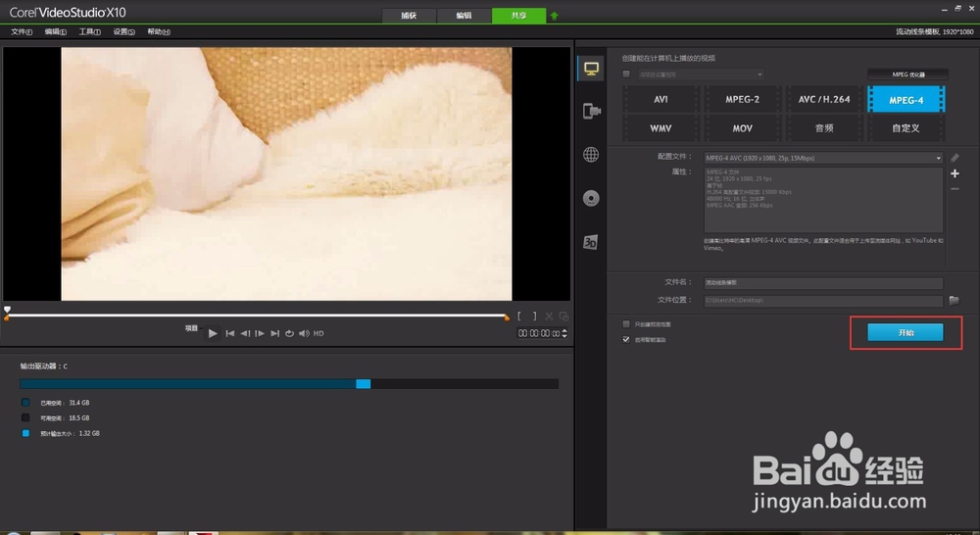Choose the 音频 audio format button
The width and height of the screenshot is (980, 535).
click(824, 128)
